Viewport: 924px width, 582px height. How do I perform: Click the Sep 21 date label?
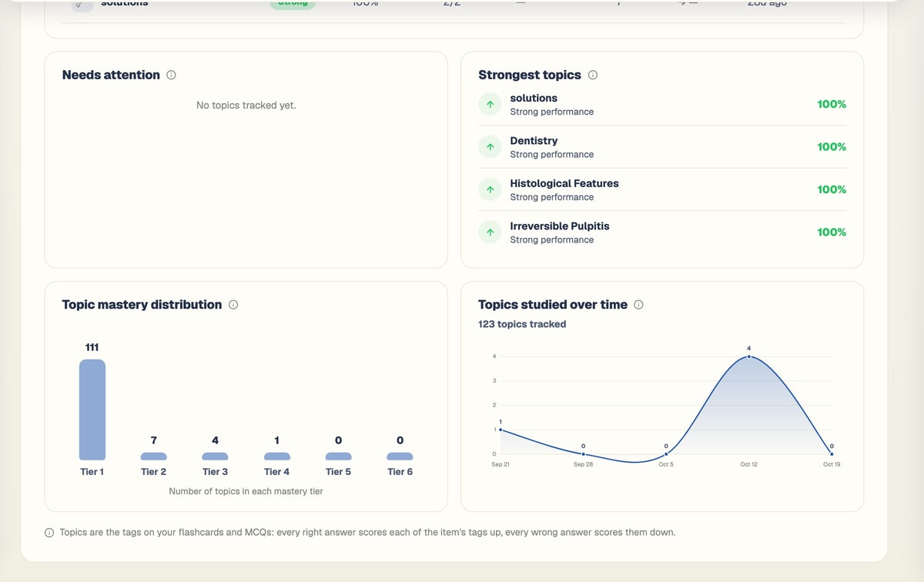(x=500, y=465)
